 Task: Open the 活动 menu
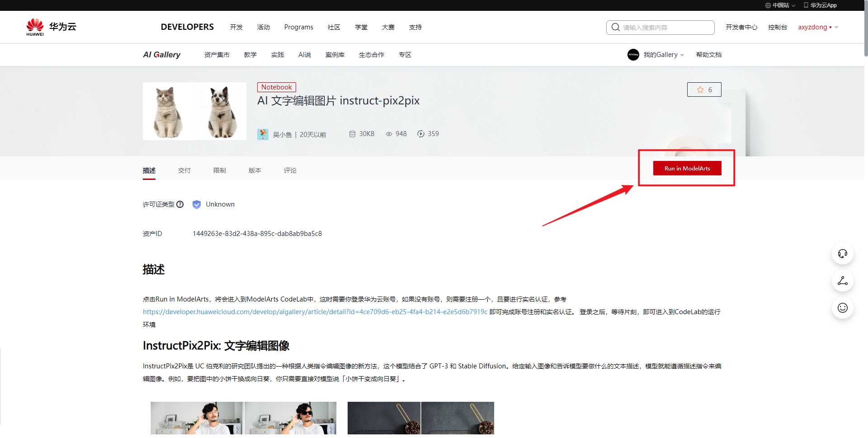pos(264,27)
